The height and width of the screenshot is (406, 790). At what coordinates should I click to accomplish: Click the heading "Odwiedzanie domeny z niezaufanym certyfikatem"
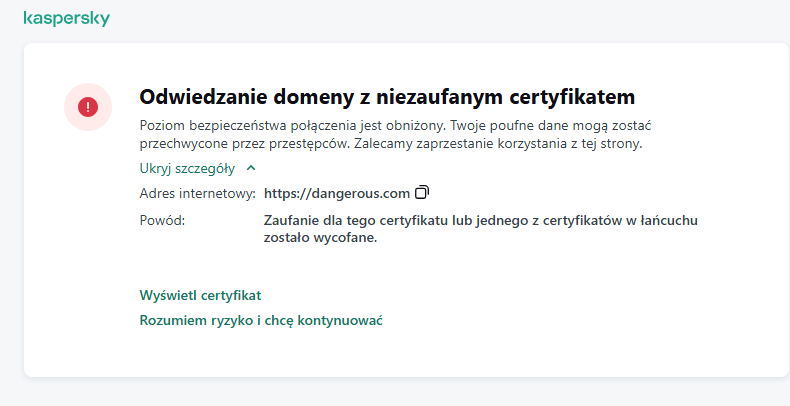[x=387, y=97]
